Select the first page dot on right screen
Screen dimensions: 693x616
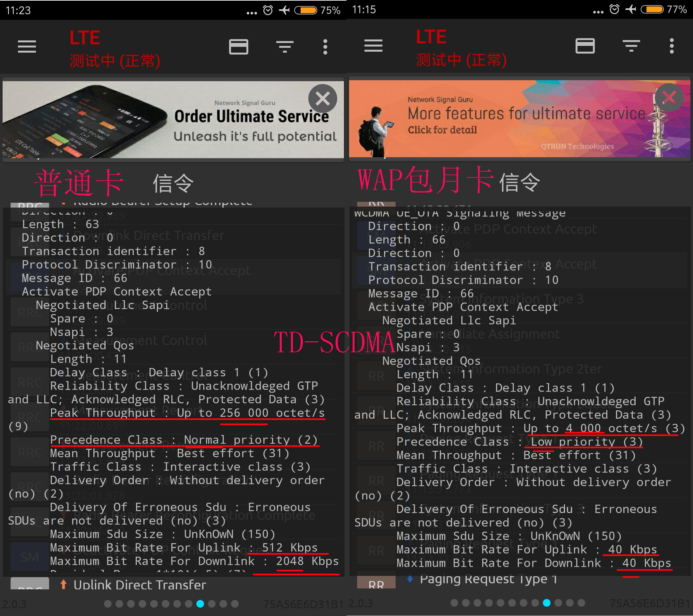454,603
